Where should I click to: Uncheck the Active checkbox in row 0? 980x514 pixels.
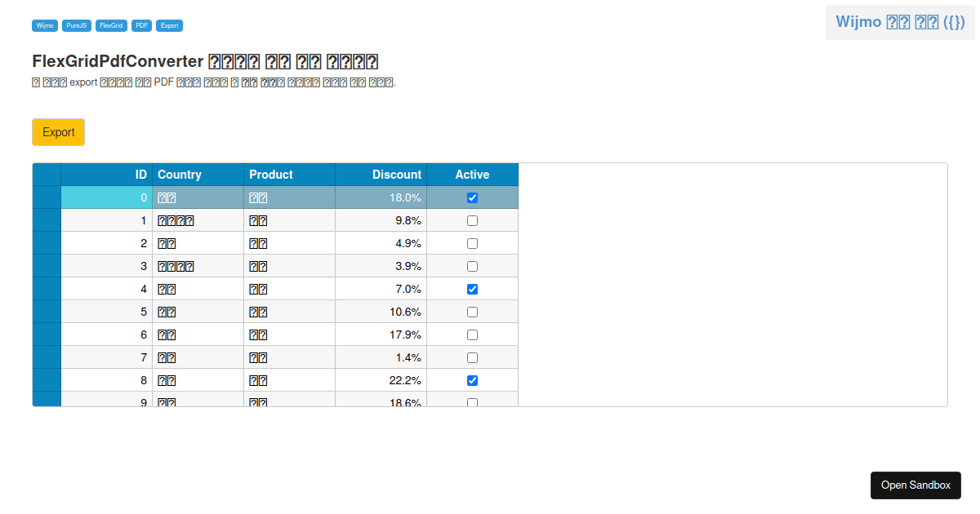point(472,197)
